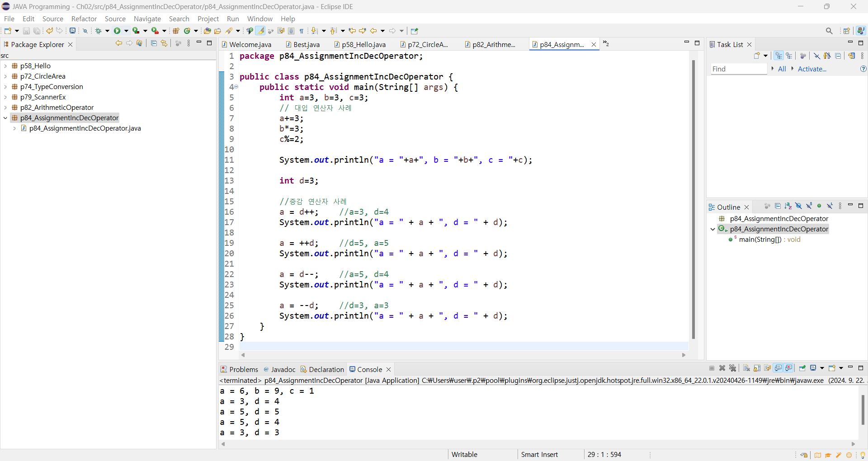Click the Previous Annotation arrow icon

(x=334, y=31)
